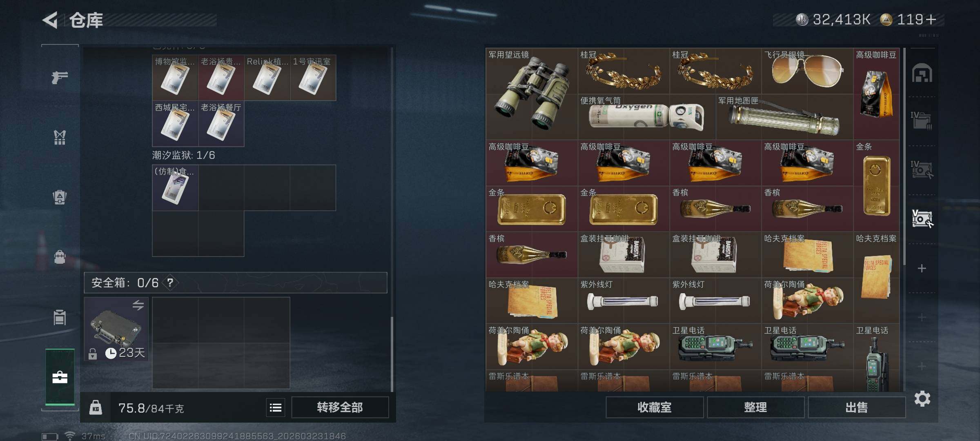Open the list view icon beside 转移全部

(x=276, y=408)
